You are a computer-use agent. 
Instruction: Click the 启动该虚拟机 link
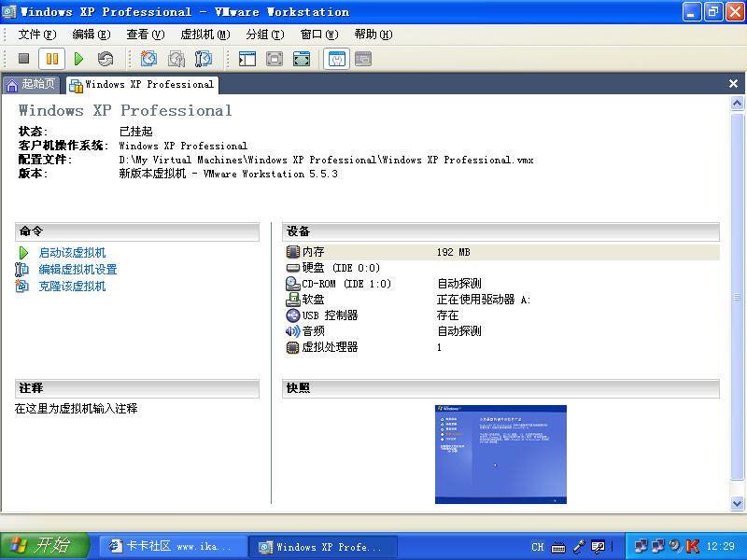coord(72,252)
